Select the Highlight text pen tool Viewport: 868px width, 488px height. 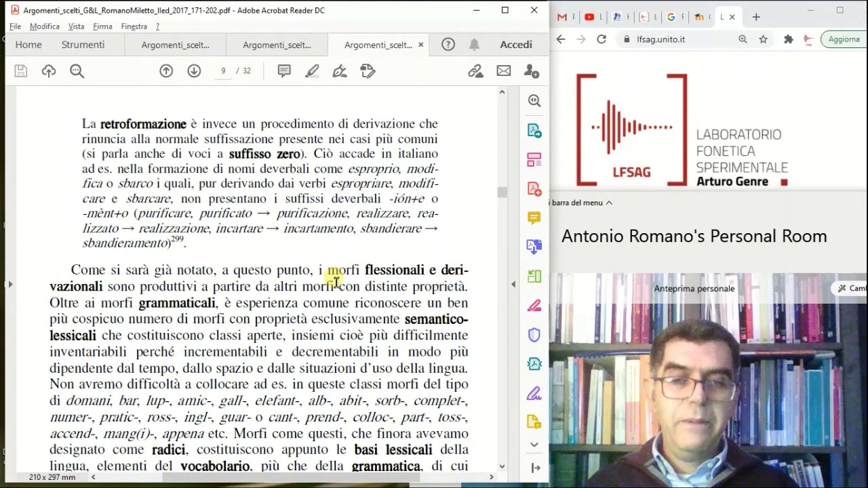[312, 70]
